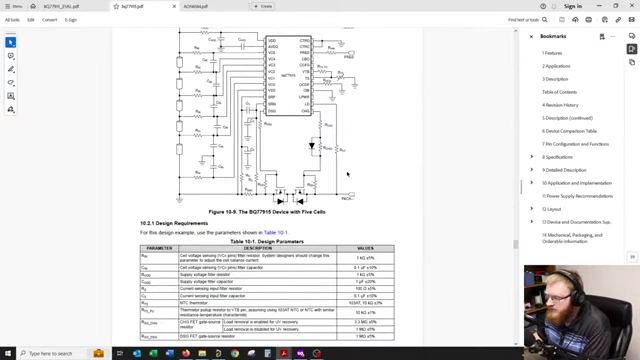Open the comments panel icon

coord(632,36)
